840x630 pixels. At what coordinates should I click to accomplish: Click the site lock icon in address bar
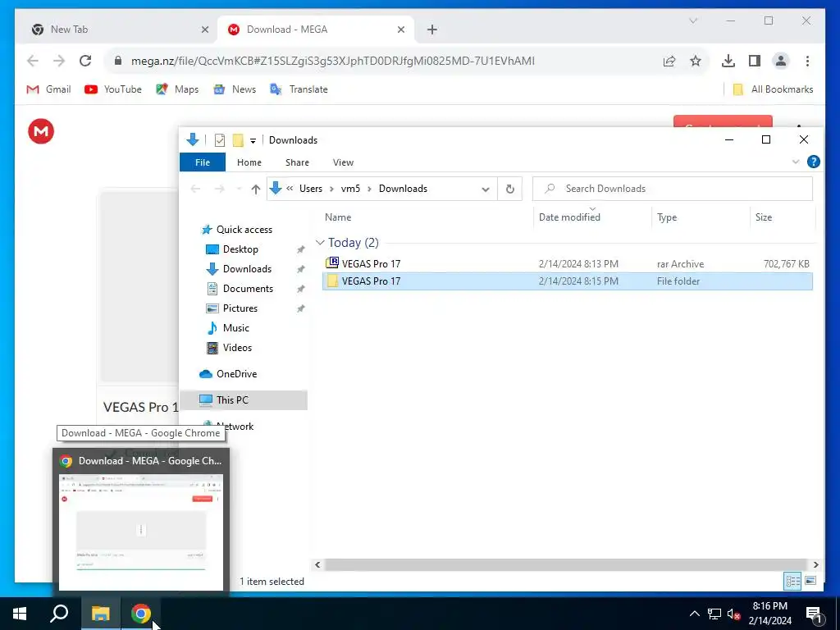point(118,61)
